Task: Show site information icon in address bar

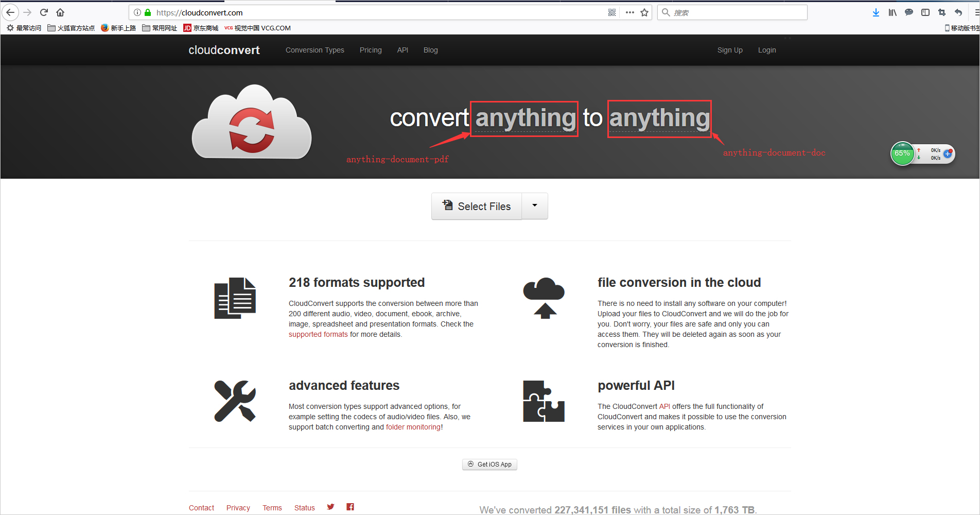Action: [137, 12]
